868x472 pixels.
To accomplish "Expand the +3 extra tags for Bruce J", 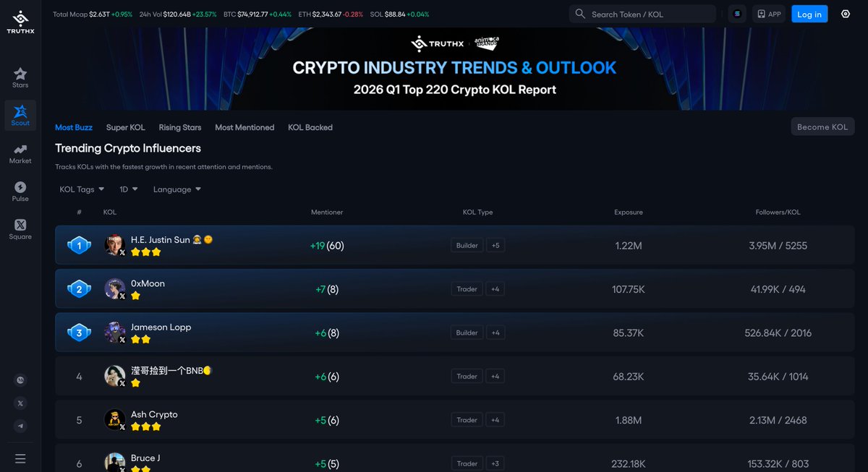I will (495, 464).
